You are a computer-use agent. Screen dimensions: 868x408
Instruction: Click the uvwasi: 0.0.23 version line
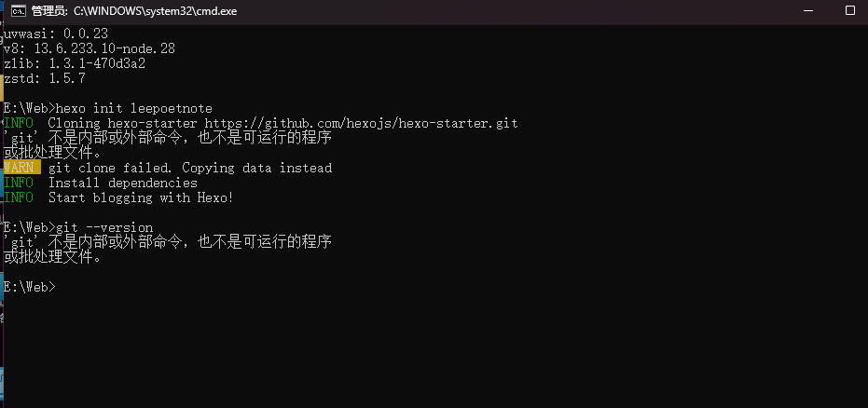coord(58,33)
